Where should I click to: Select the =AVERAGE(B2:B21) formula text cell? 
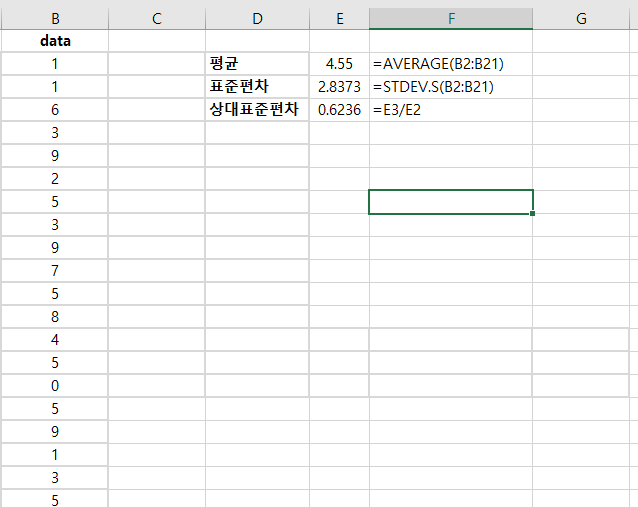click(451, 63)
